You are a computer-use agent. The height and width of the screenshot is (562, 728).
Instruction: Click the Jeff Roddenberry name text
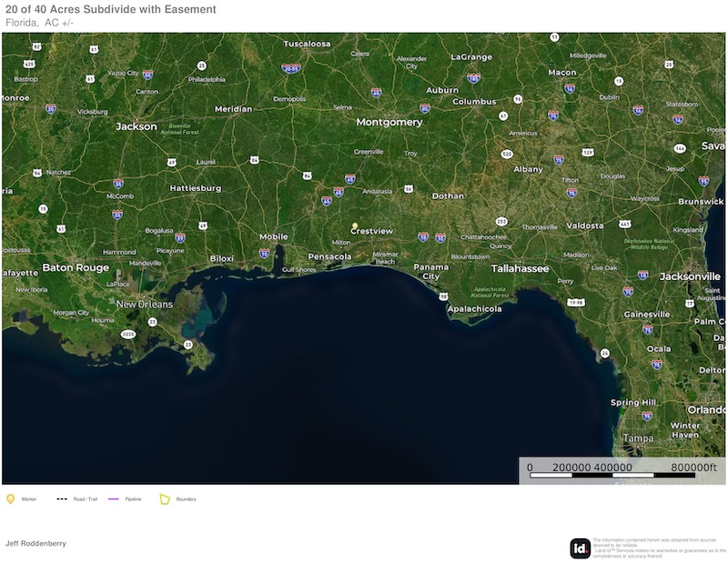35,543
